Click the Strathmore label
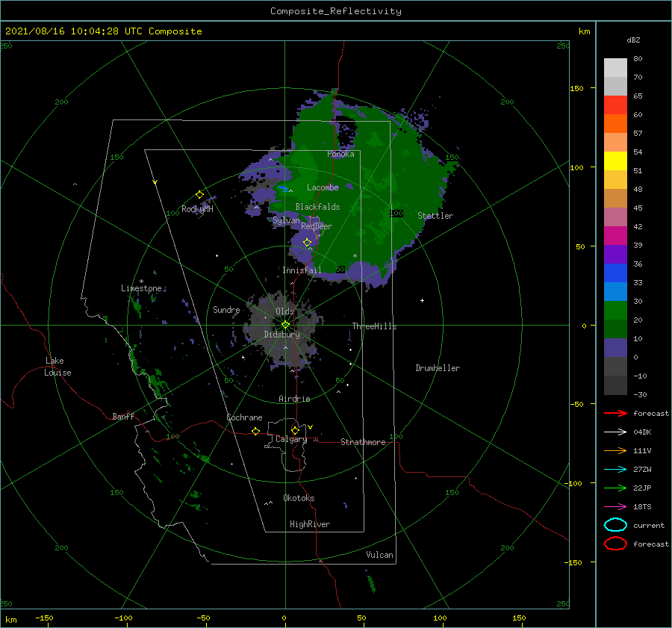This screenshot has width=672, height=628. [x=363, y=442]
